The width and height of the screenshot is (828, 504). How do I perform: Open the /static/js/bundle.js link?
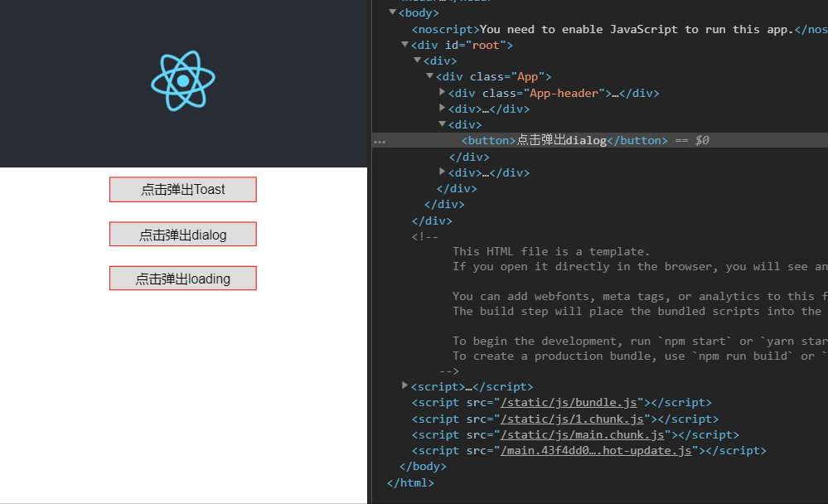(x=569, y=403)
